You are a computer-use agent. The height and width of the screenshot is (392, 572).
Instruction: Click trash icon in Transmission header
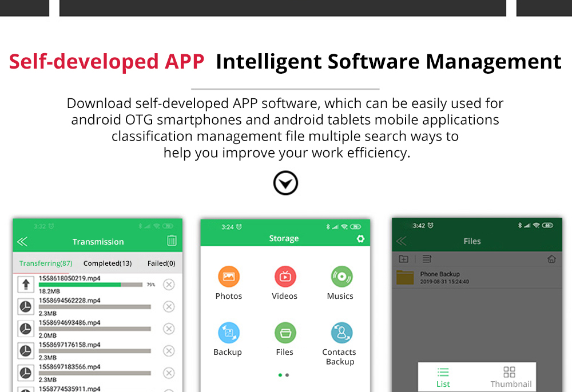pyautogui.click(x=172, y=241)
